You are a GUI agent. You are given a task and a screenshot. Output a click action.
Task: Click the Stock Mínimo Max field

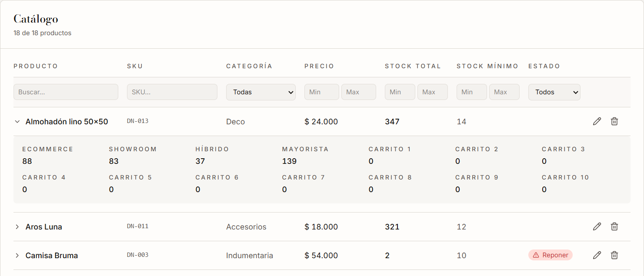(504, 92)
